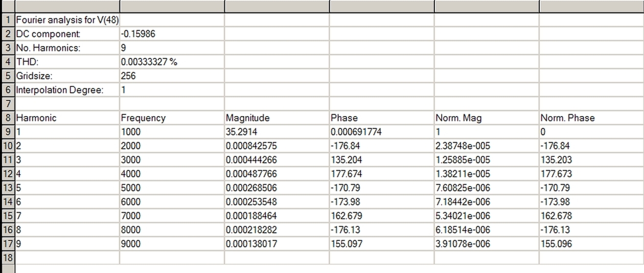Click the frequency cell 5000
644x273 pixels.
click(x=172, y=188)
